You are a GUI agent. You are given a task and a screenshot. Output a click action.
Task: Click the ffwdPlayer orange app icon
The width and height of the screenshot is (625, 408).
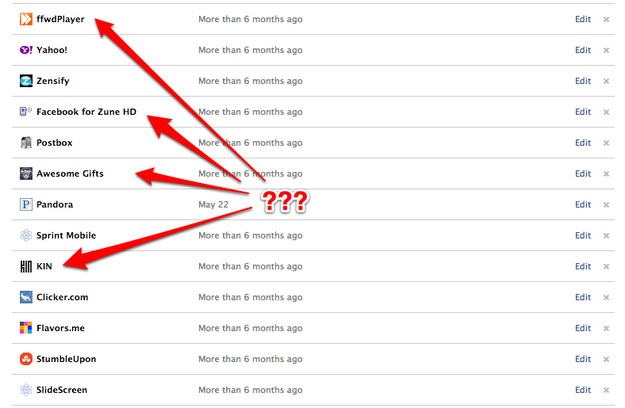click(x=26, y=19)
